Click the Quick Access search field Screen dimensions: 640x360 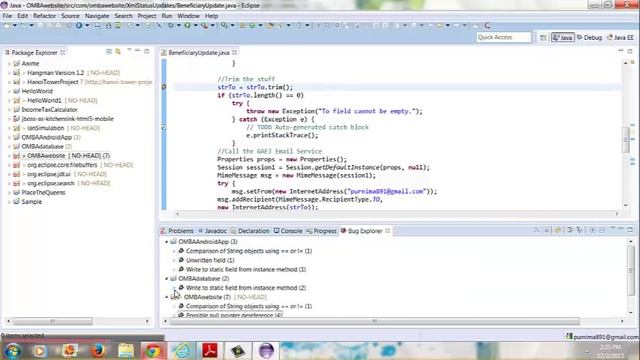(x=504, y=37)
